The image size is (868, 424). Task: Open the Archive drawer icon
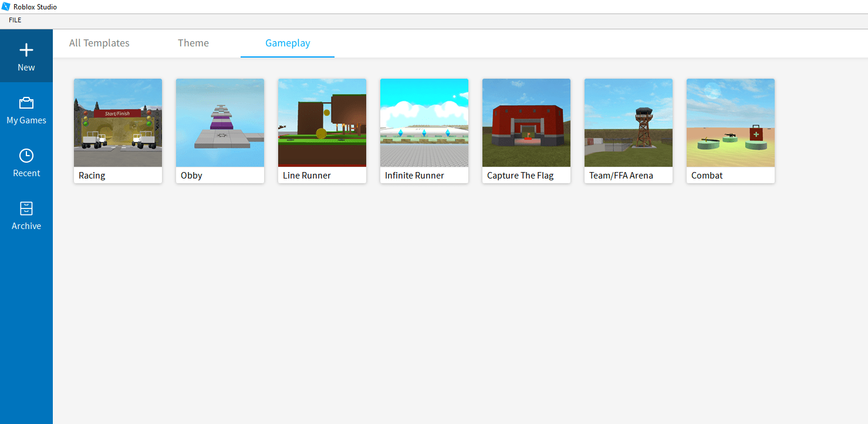(x=26, y=208)
